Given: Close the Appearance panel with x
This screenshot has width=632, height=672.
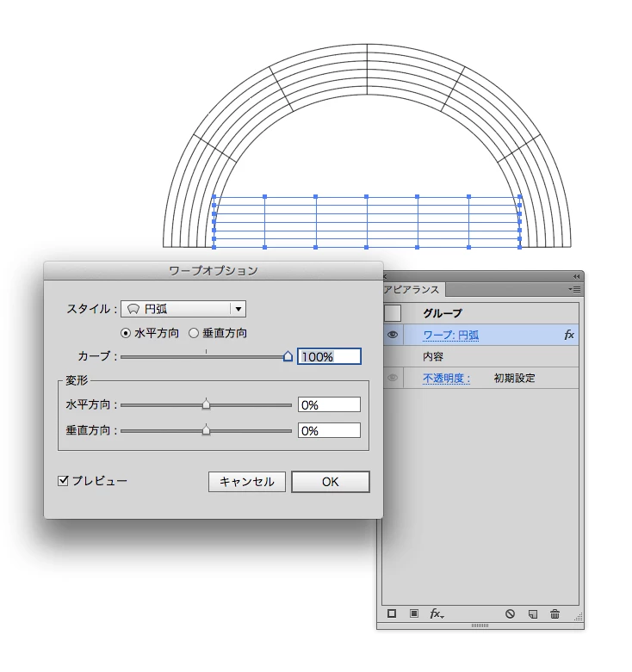Looking at the screenshot, I should coord(385,277).
